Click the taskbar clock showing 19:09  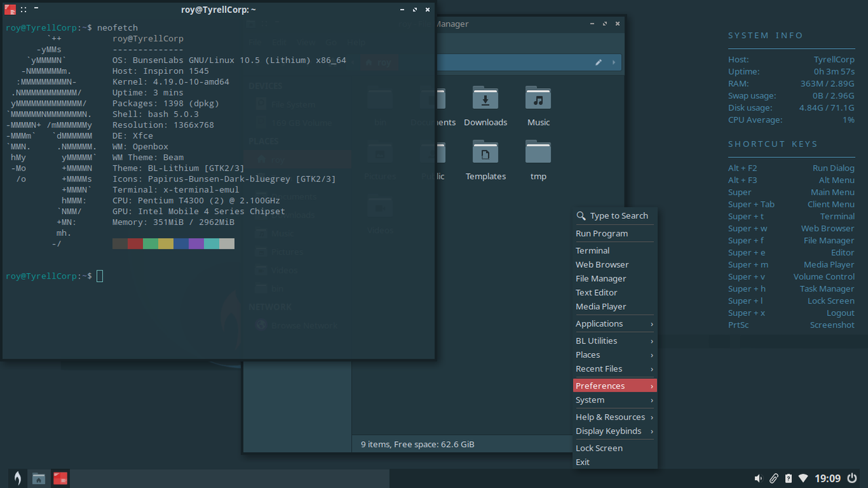(x=828, y=479)
